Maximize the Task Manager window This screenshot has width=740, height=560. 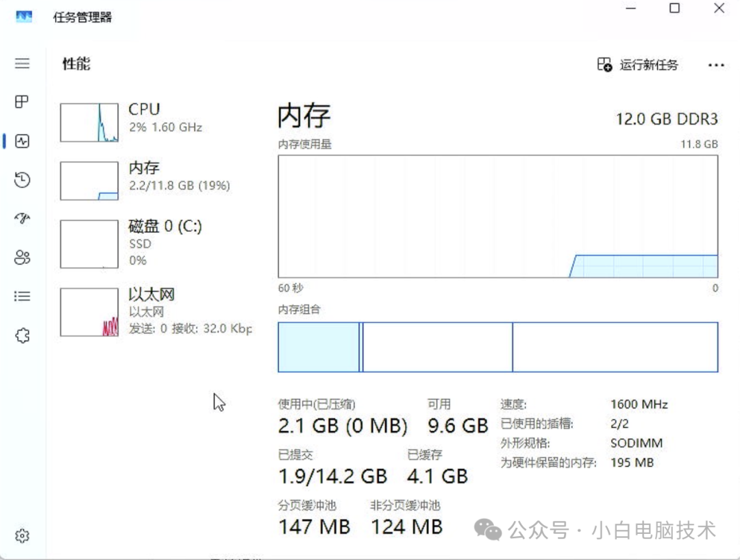tap(675, 9)
